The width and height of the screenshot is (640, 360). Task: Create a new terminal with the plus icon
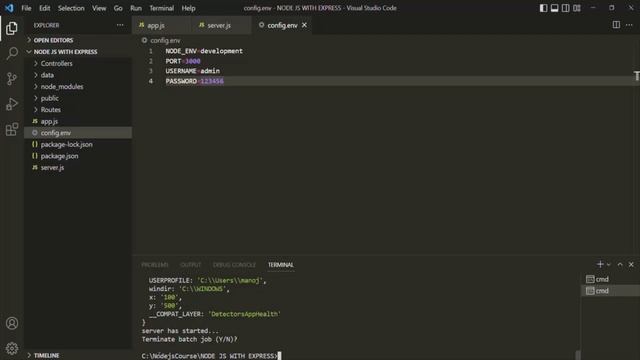click(x=600, y=264)
